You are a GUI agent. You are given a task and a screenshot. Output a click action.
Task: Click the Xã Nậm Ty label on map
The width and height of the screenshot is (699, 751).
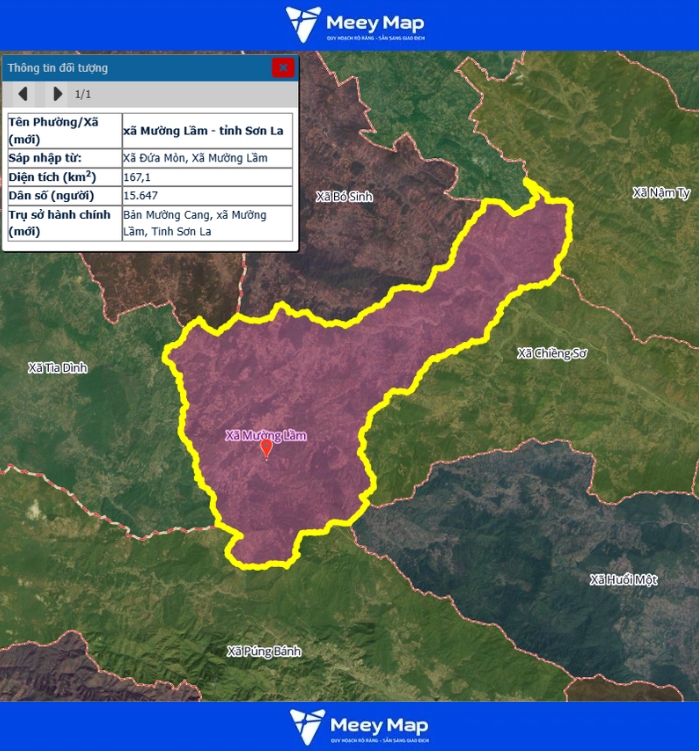click(661, 192)
